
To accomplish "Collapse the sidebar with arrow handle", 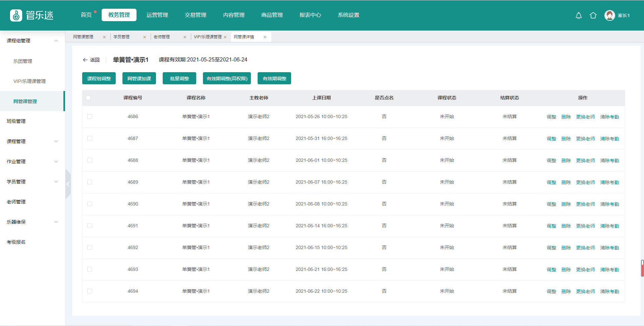I will (x=68, y=184).
